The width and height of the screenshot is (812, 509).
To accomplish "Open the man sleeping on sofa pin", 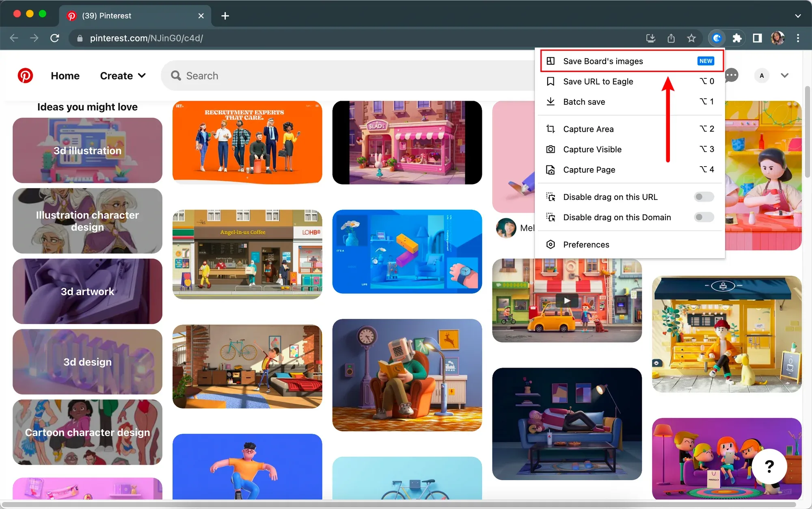I will [567, 424].
